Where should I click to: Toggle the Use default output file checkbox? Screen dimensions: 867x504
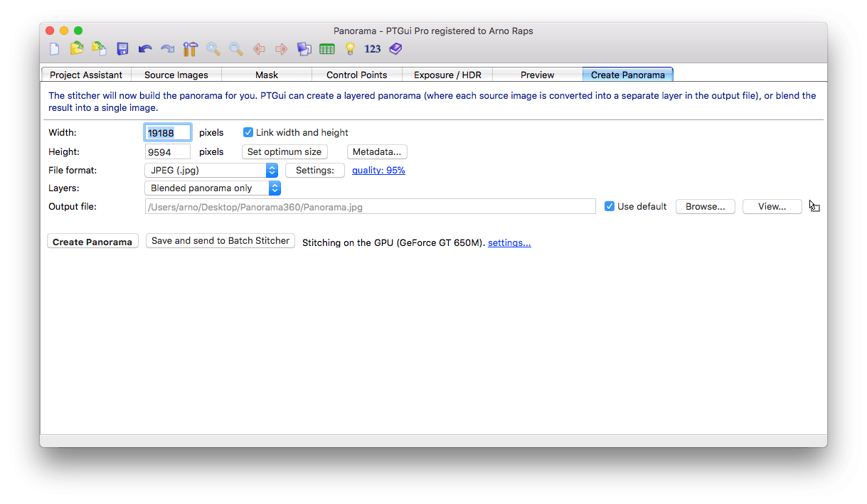click(610, 206)
